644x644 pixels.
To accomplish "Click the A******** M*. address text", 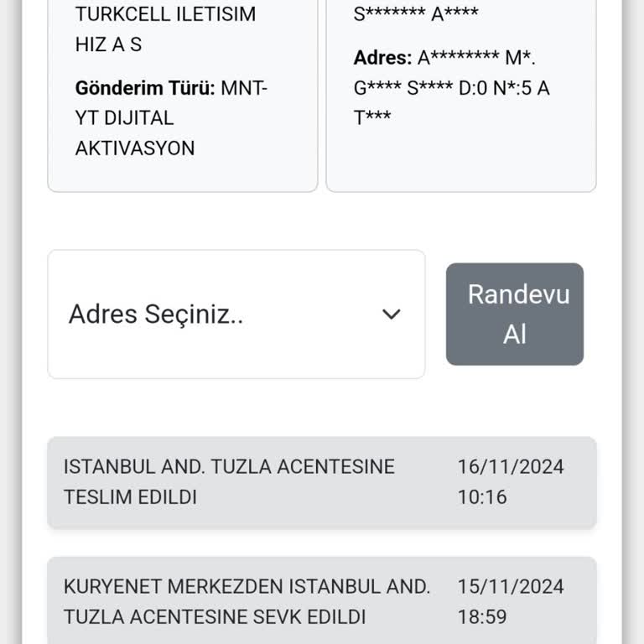I will click(476, 58).
